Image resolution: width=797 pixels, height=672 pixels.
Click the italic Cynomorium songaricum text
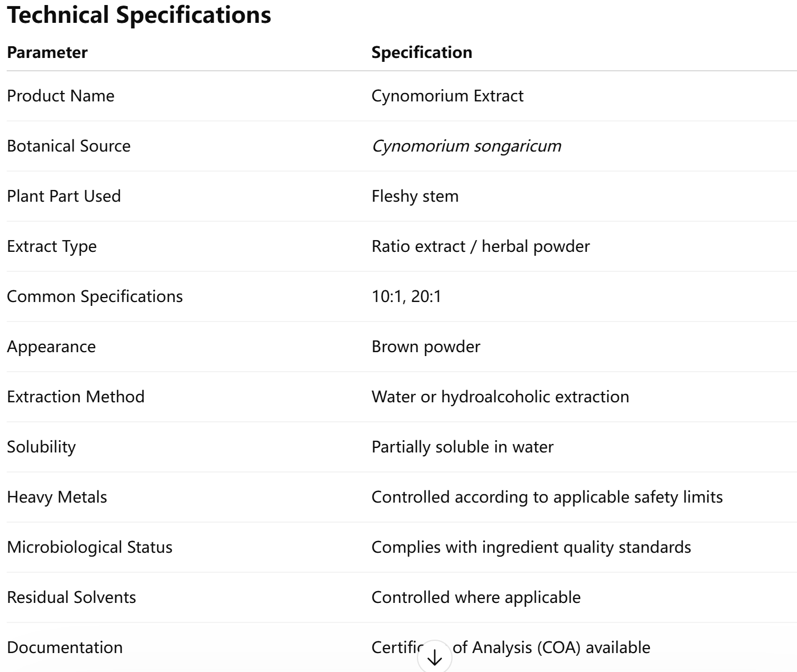466,146
